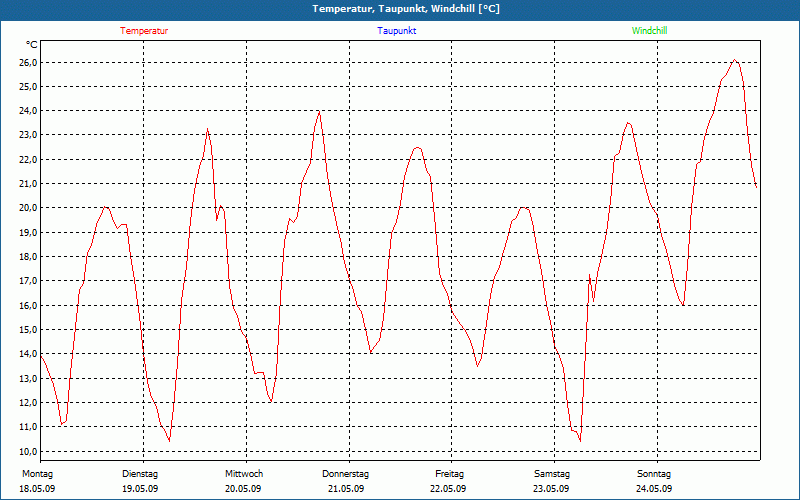Click the Freitag day label

(x=449, y=474)
